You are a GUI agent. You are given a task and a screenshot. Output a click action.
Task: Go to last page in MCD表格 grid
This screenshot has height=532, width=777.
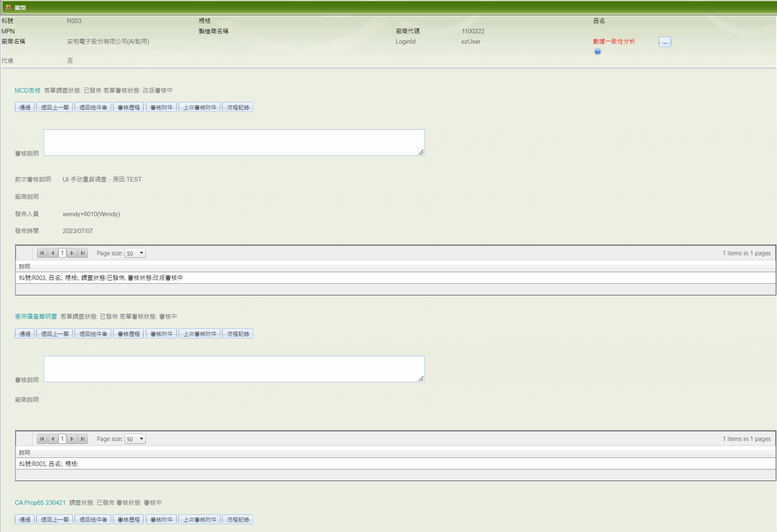83,253
